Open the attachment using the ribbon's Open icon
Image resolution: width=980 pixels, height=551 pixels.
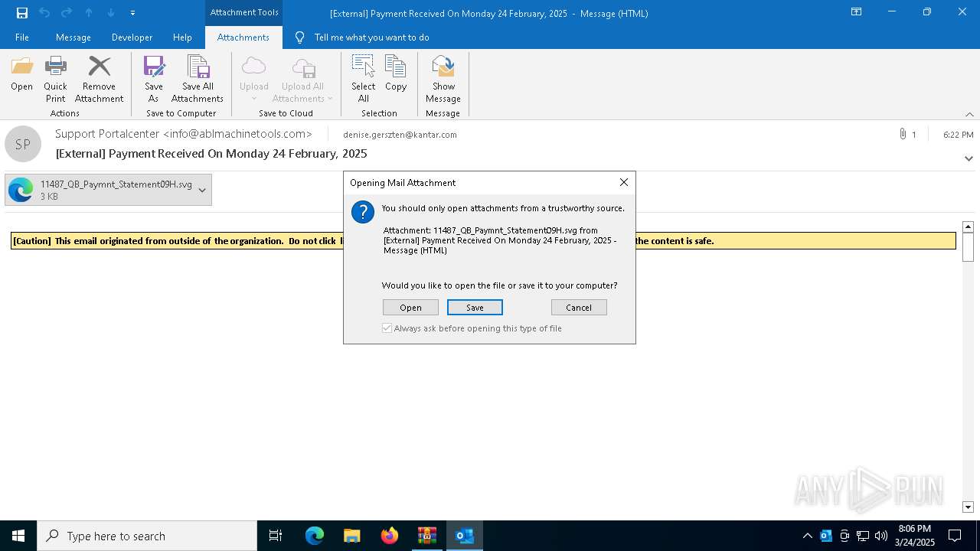click(x=22, y=73)
